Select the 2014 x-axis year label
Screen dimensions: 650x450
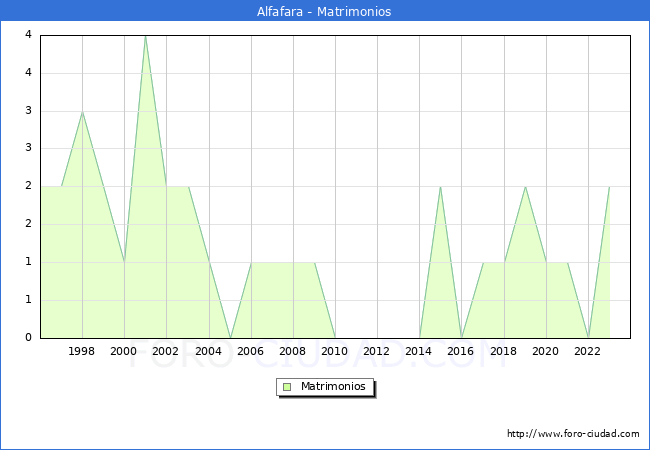(x=419, y=351)
